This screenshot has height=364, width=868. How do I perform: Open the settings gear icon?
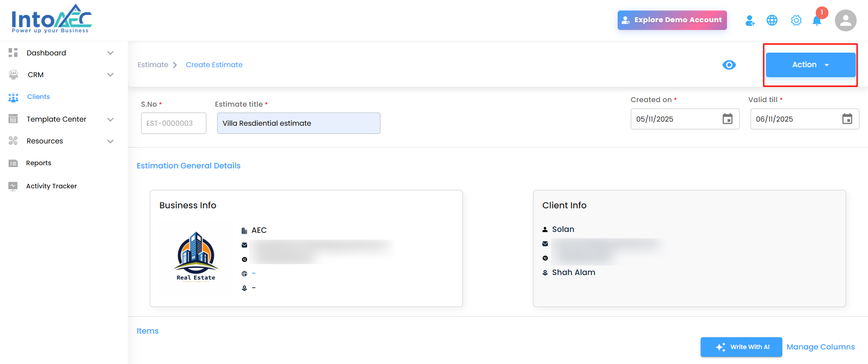[x=796, y=20]
